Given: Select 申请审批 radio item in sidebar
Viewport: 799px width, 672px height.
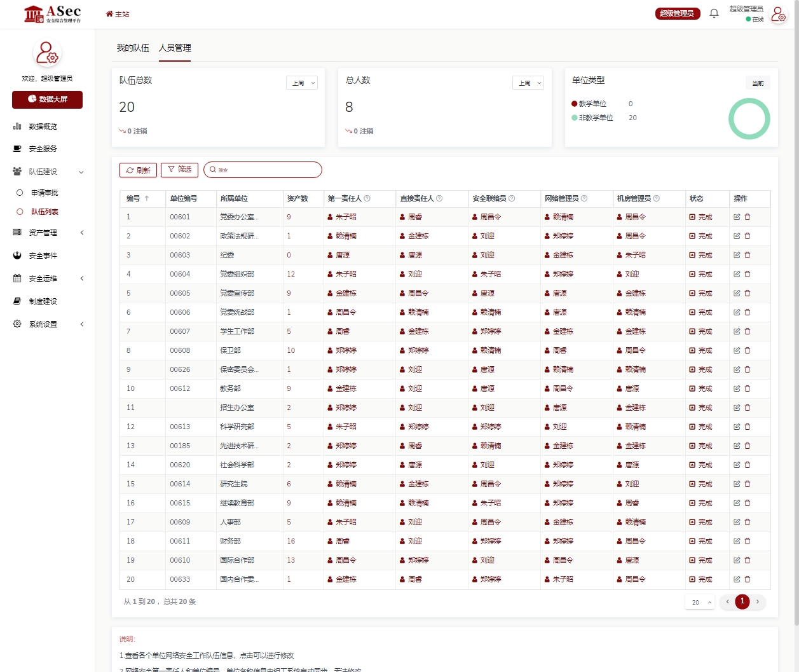Looking at the screenshot, I should (20, 193).
